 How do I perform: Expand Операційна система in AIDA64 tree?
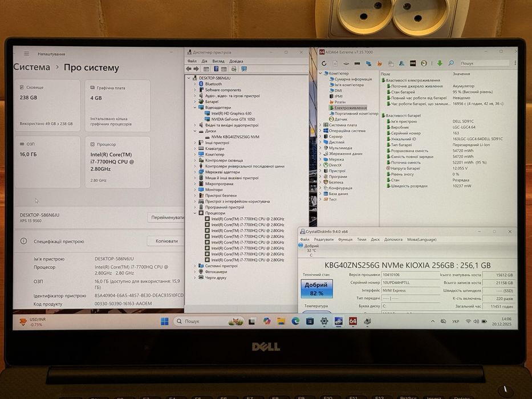(320, 131)
